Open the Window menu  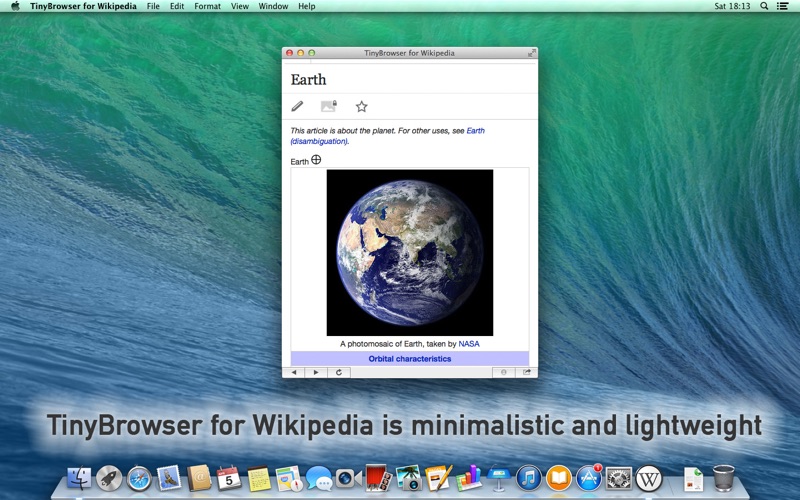point(273,6)
